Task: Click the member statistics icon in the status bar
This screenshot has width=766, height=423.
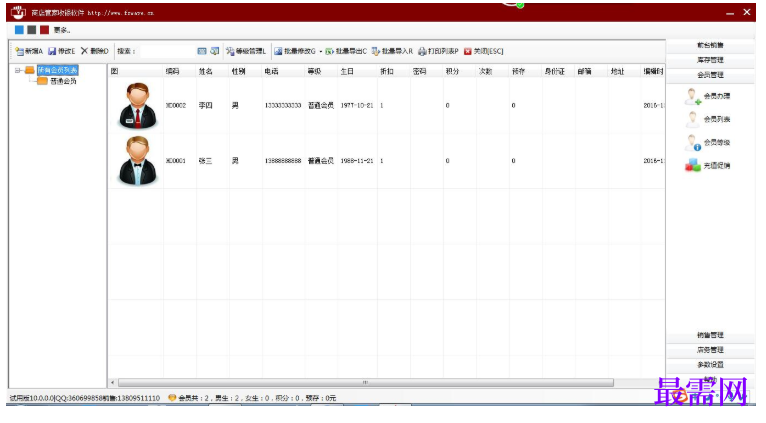Action: (172, 398)
